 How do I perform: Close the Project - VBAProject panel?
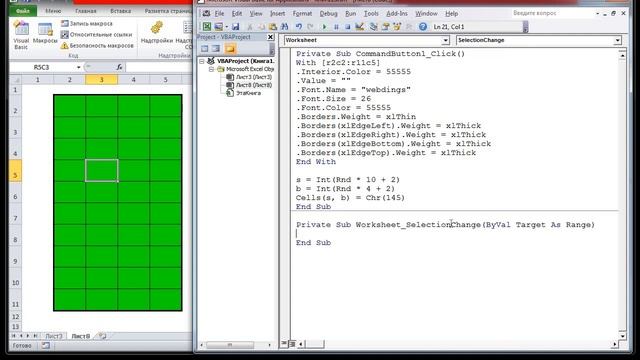[x=270, y=37]
